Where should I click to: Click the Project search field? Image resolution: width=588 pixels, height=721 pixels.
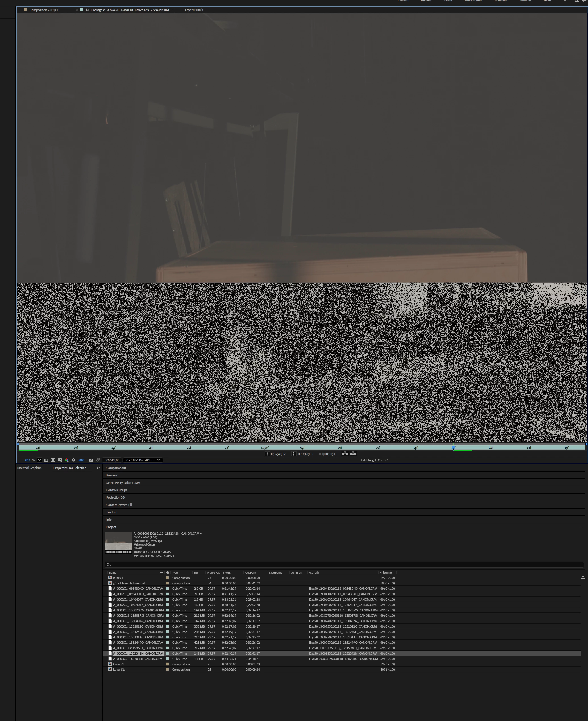tap(344, 565)
